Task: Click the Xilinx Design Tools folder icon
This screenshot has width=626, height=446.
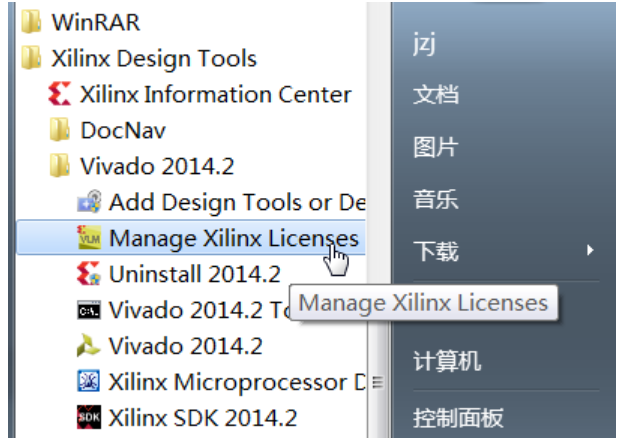Action: click(31, 57)
